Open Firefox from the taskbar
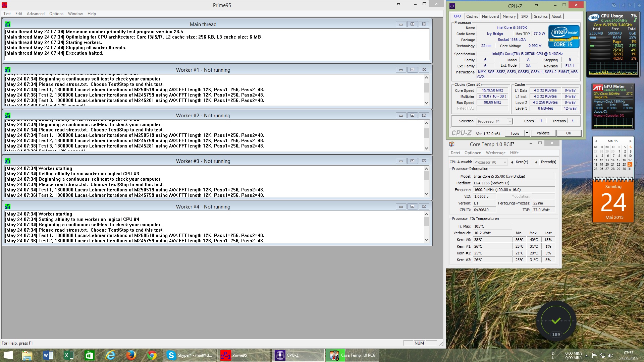Viewport: 644px width, 362px height. pyautogui.click(x=131, y=355)
